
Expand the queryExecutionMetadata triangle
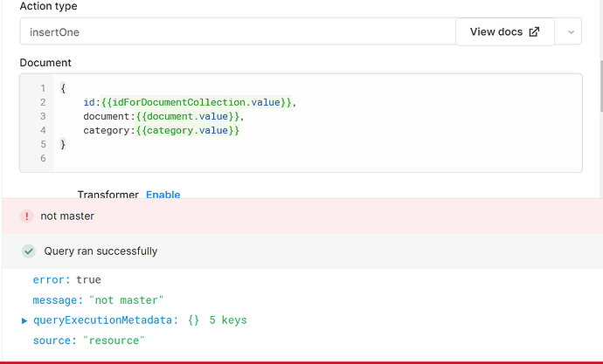[x=24, y=320]
